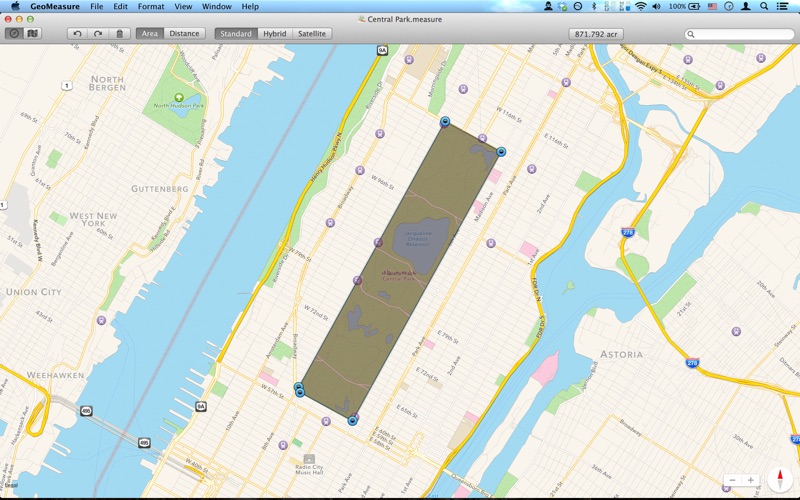Open the Edit menu
Viewport: 800px width, 500px height.
pyautogui.click(x=120, y=7)
